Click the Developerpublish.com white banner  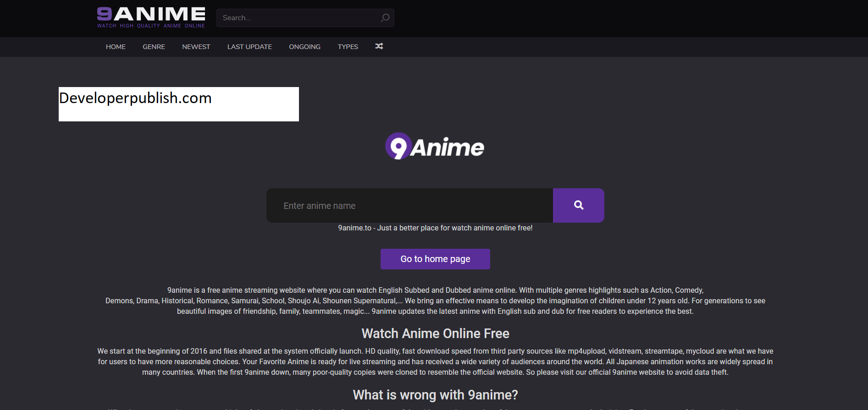(x=179, y=104)
